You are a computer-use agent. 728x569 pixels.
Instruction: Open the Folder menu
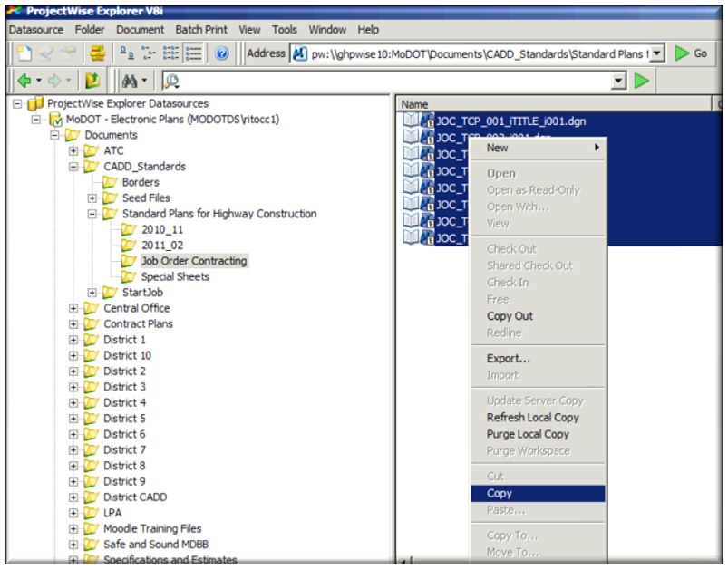point(90,30)
